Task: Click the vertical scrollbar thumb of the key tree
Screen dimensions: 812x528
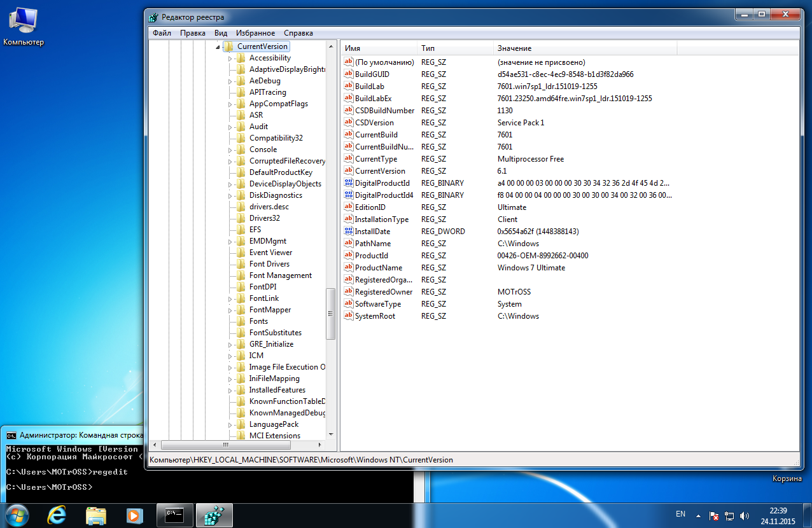Action: [x=330, y=314]
